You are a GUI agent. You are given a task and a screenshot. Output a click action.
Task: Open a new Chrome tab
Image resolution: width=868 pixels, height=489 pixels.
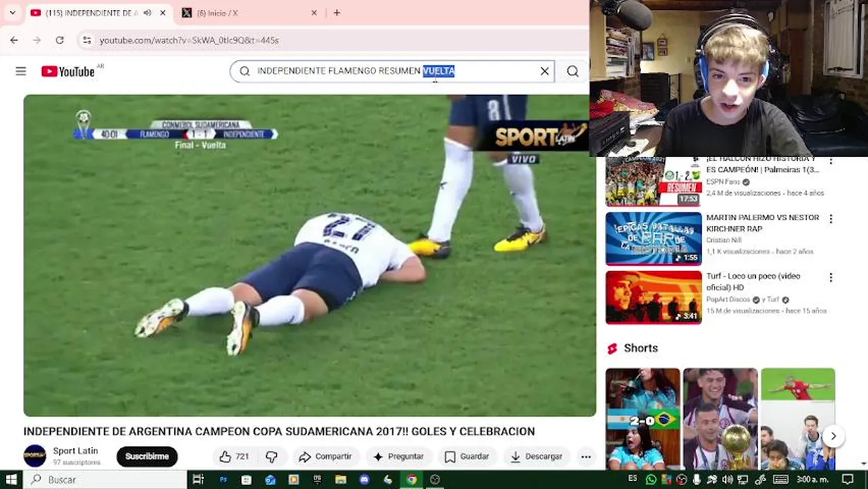pyautogui.click(x=337, y=12)
